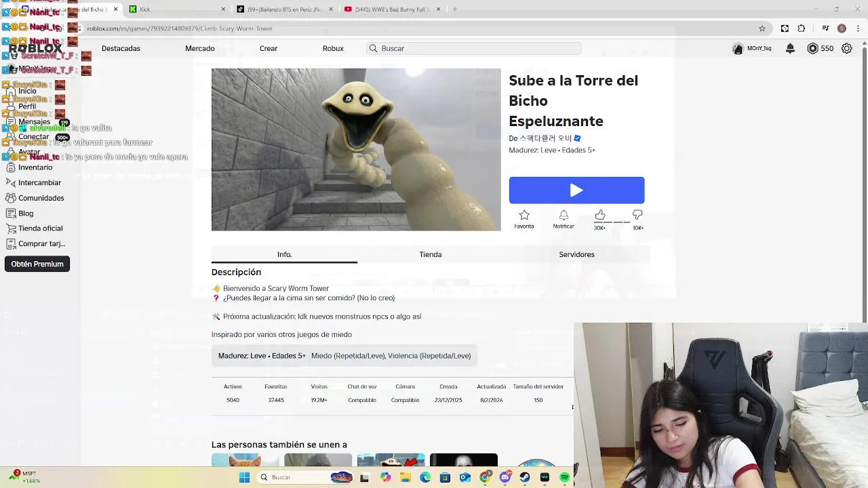Open a new browser tab with plus button

pyautogui.click(x=454, y=9)
